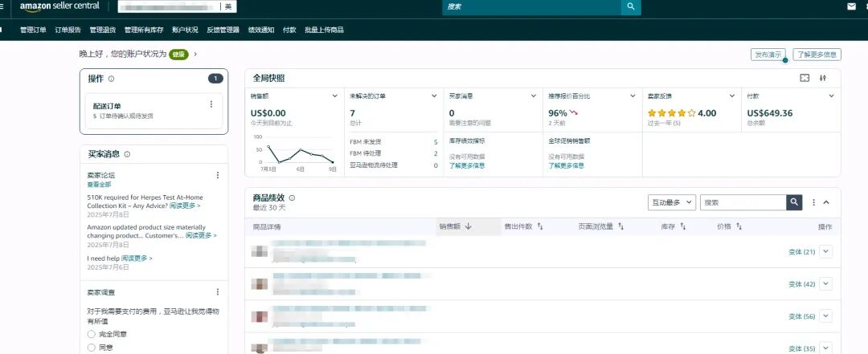Expand the 未解决的订单 card dropdown

click(x=434, y=96)
